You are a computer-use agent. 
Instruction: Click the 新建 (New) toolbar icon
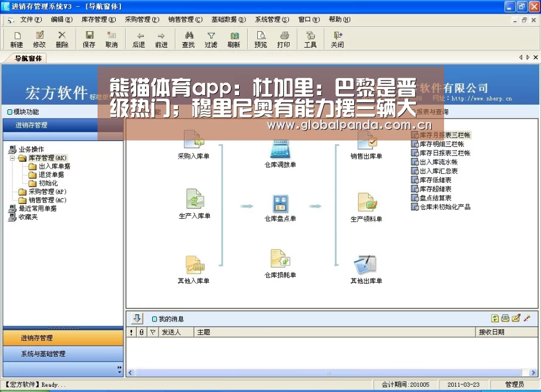[16, 39]
